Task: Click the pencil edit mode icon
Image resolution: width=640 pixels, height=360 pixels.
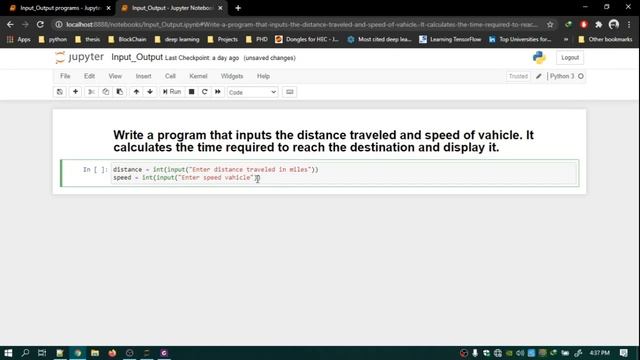Action: (x=539, y=76)
